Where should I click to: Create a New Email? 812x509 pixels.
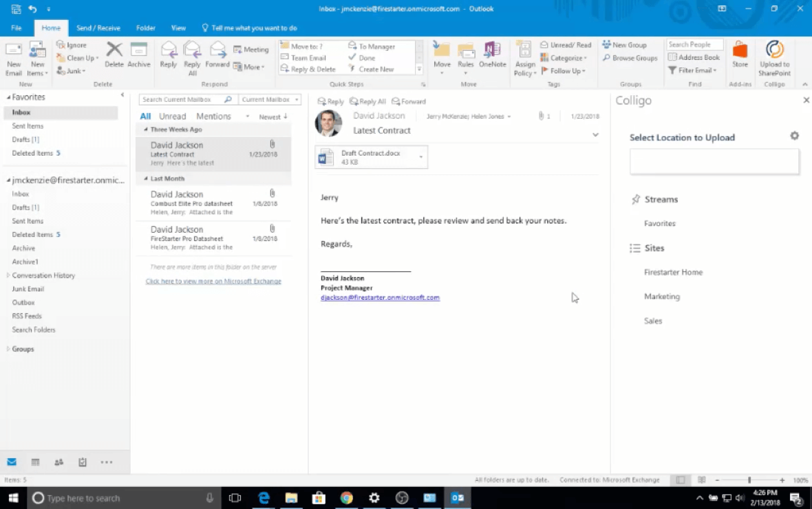click(x=14, y=59)
